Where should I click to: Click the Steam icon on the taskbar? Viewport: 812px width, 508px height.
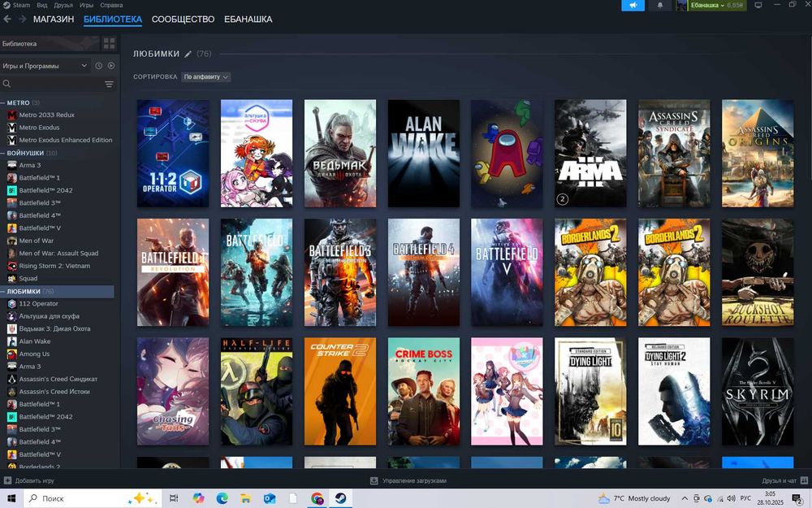coord(341,498)
